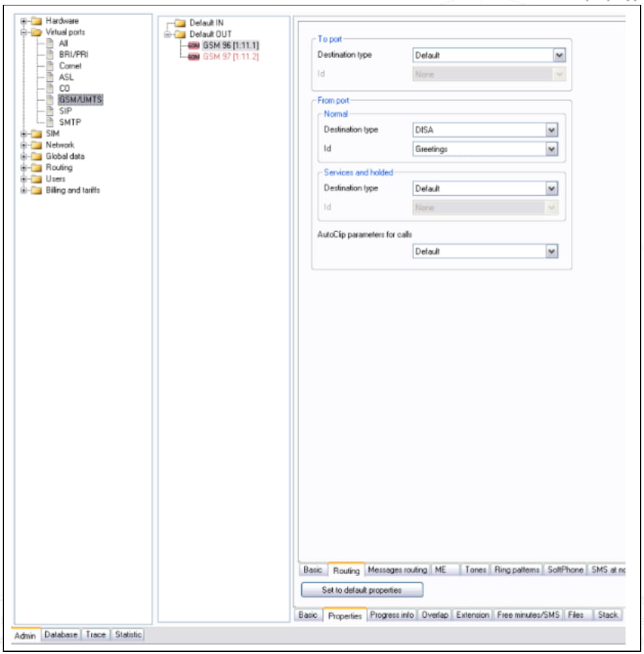Viewport: 644px width, 654px height.
Task: Expand the Network tree node
Action: (x=24, y=145)
